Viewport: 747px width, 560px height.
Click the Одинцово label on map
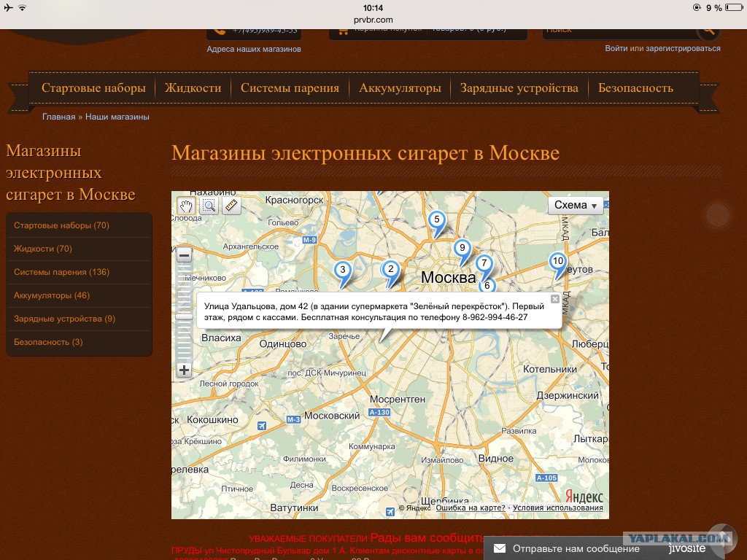(x=283, y=344)
